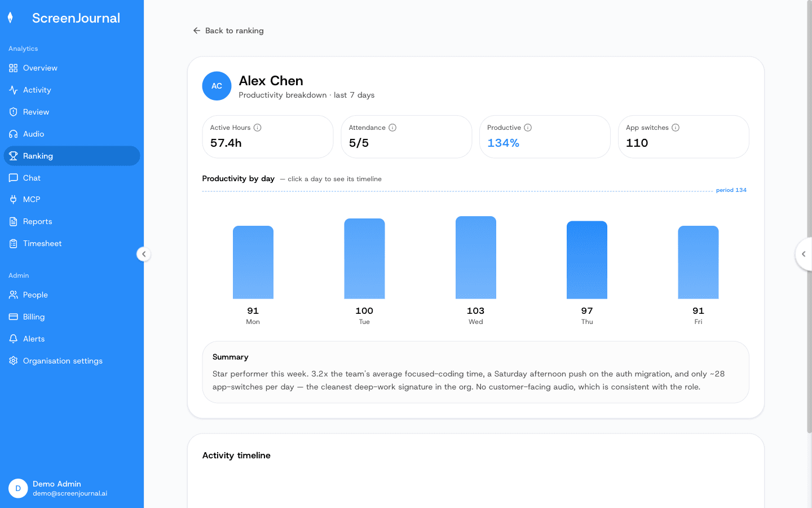Click the 134% Productive value
Viewport: 812px width, 508px height.
point(503,143)
